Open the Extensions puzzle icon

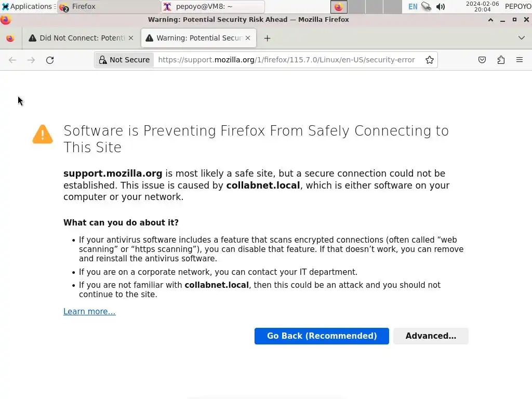pos(501,60)
